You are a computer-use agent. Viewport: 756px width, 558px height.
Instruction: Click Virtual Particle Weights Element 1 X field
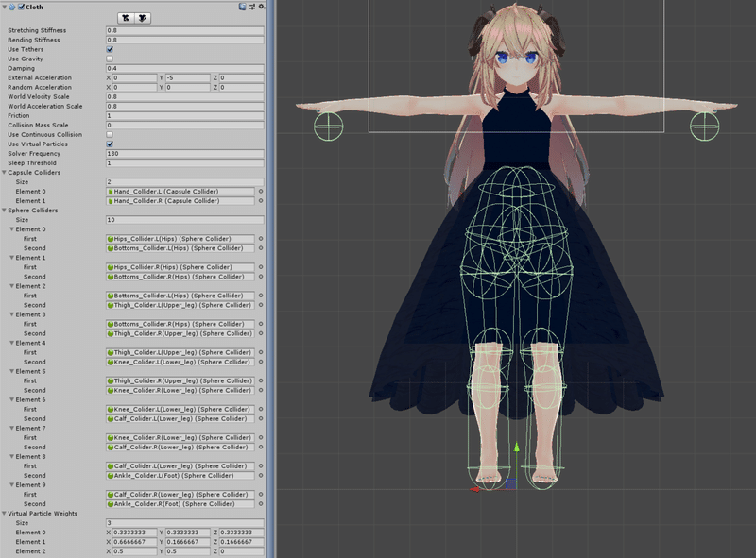[x=134, y=542]
